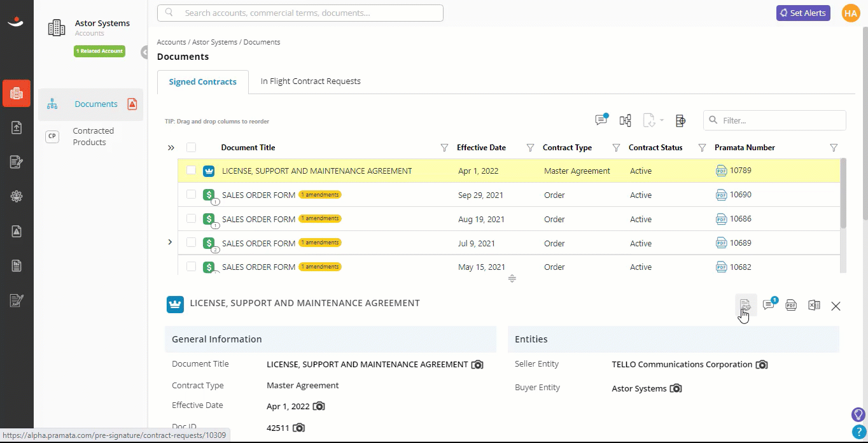
Task: Go to Astor Systems in the breadcrumb
Action: 214,42
